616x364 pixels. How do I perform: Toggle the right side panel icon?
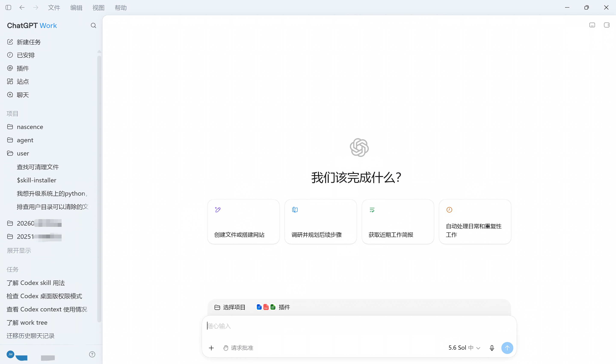tap(607, 25)
